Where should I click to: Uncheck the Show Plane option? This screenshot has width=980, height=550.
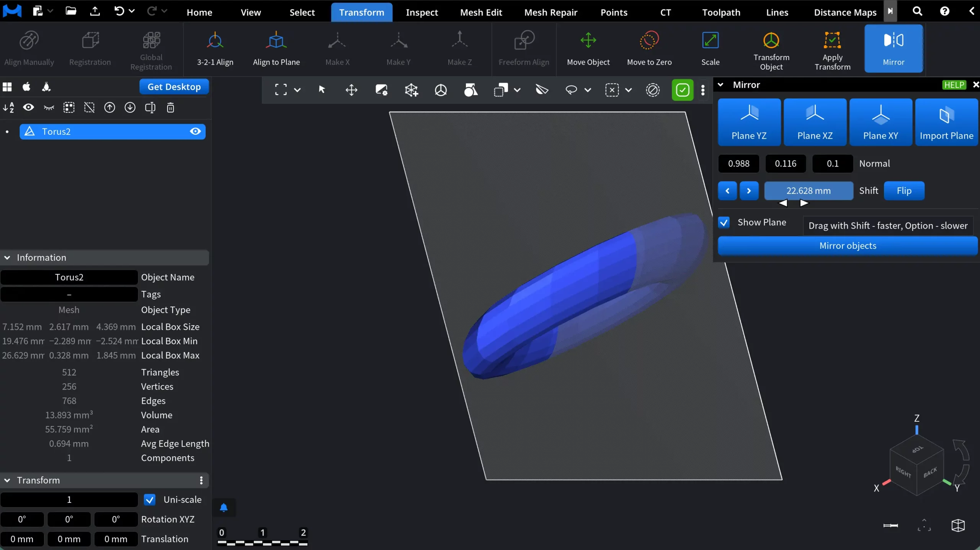point(724,222)
